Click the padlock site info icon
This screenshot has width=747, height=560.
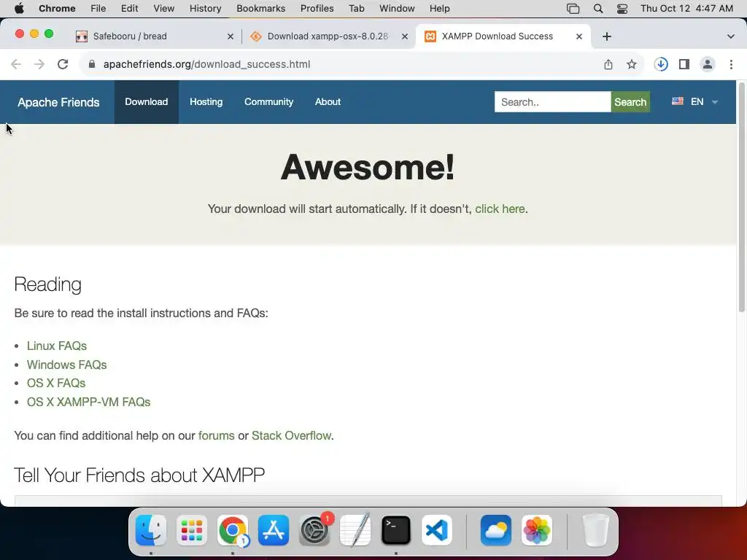[x=92, y=64]
